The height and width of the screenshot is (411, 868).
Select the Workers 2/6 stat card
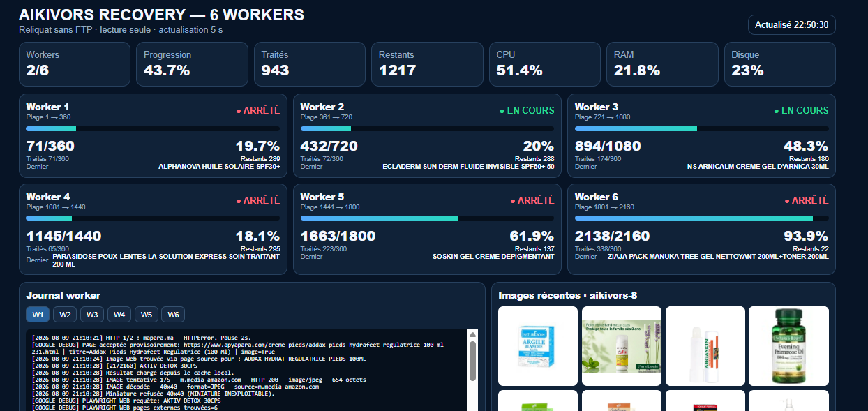(75, 64)
